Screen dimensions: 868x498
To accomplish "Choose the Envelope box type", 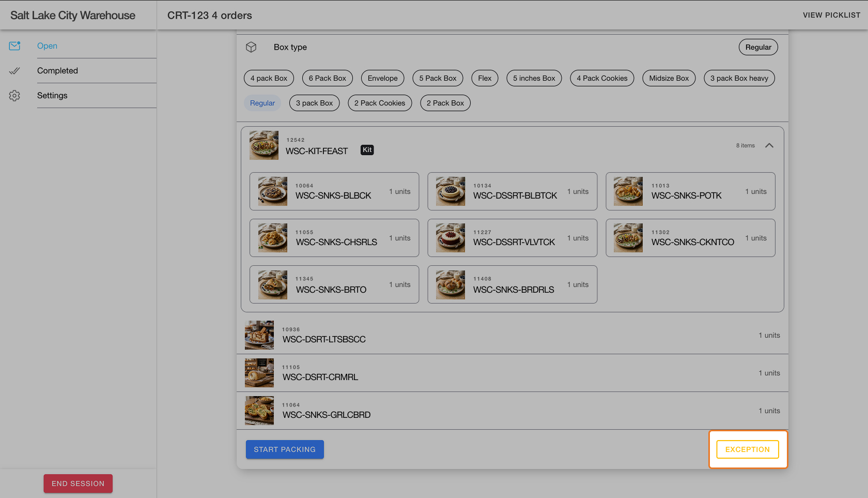I will (383, 78).
